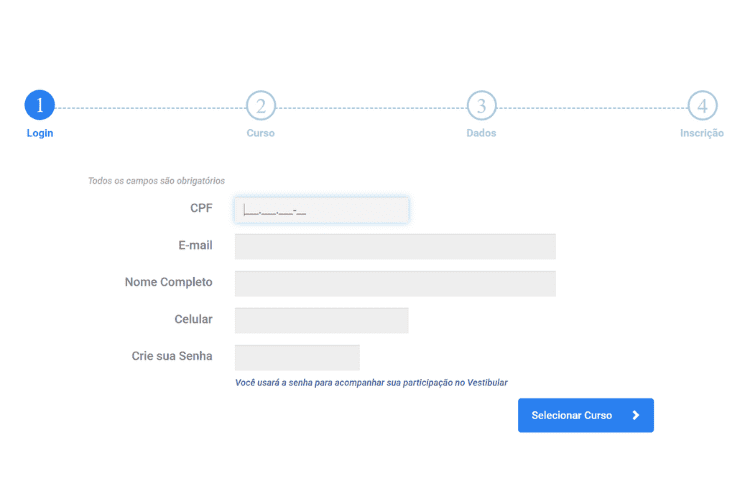Select the Nome Completo input box
The height and width of the screenshot is (500, 750).
395,283
